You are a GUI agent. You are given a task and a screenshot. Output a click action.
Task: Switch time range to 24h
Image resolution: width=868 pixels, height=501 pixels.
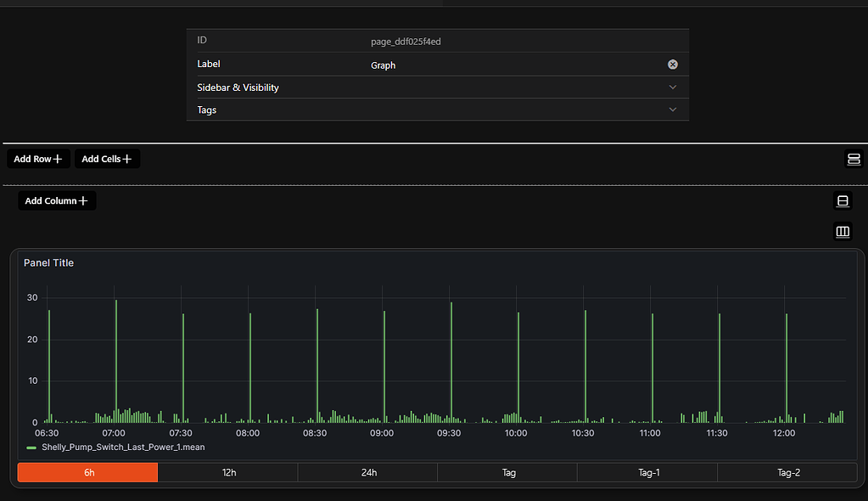click(x=367, y=472)
